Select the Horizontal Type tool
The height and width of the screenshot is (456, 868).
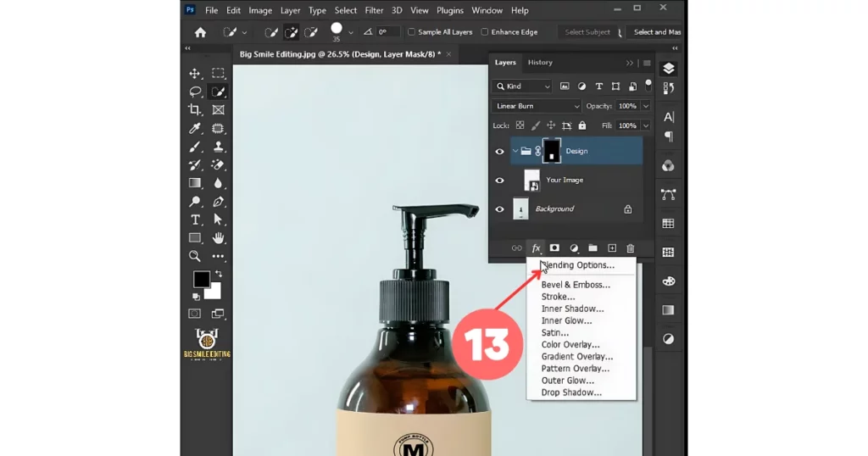[195, 220]
